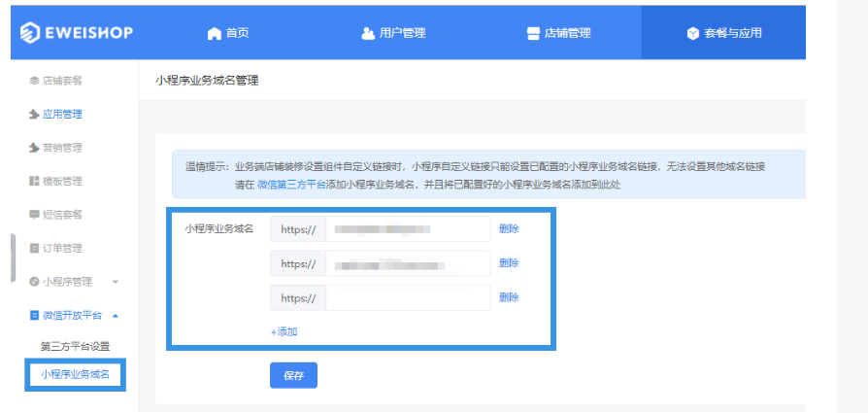The image size is (868, 413).
Task: Click the document icon beside 微信开放平台
Action: point(34,316)
